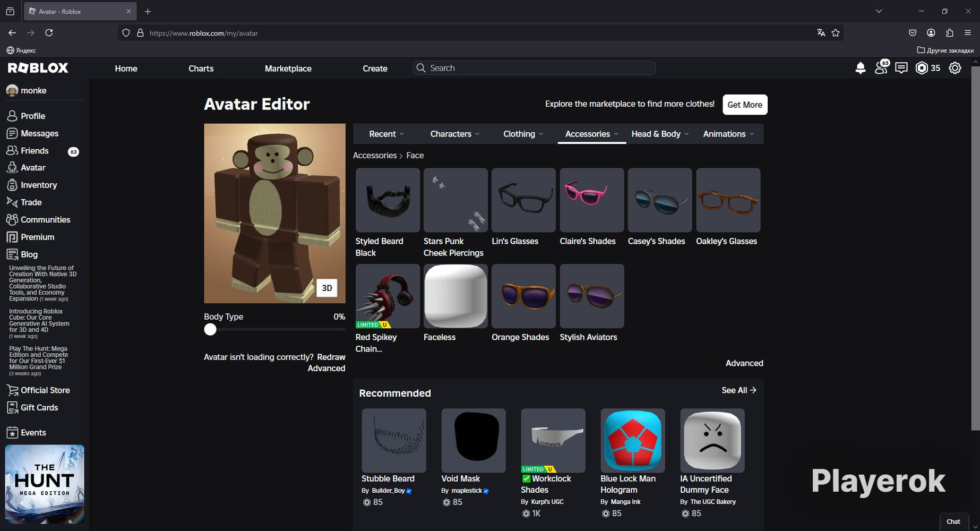
Task: Expand the Animations dropdown
Action: [x=728, y=134]
